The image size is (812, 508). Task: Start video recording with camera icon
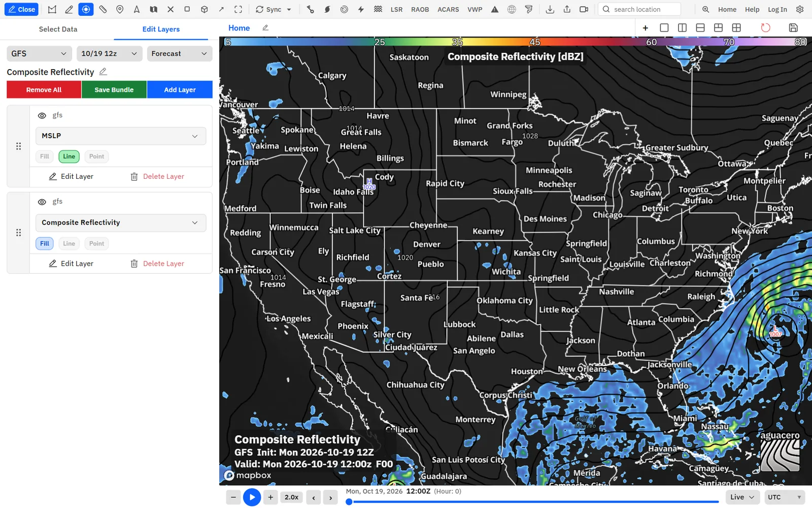(x=584, y=9)
